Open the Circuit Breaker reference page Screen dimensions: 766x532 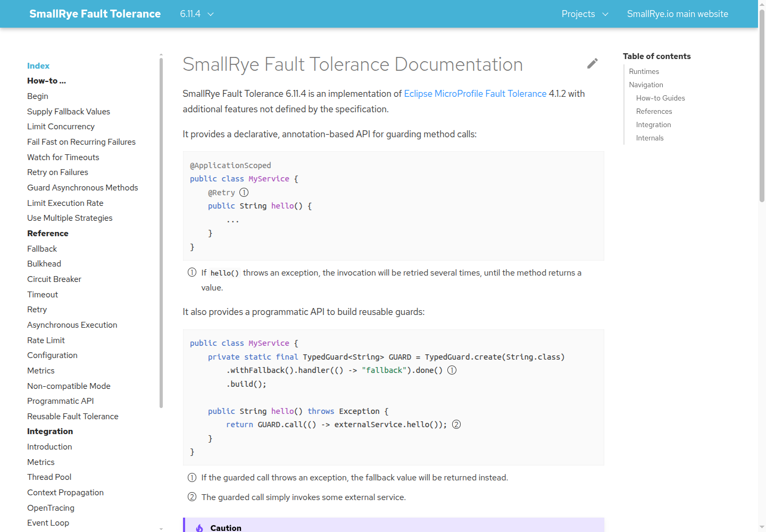54,279
